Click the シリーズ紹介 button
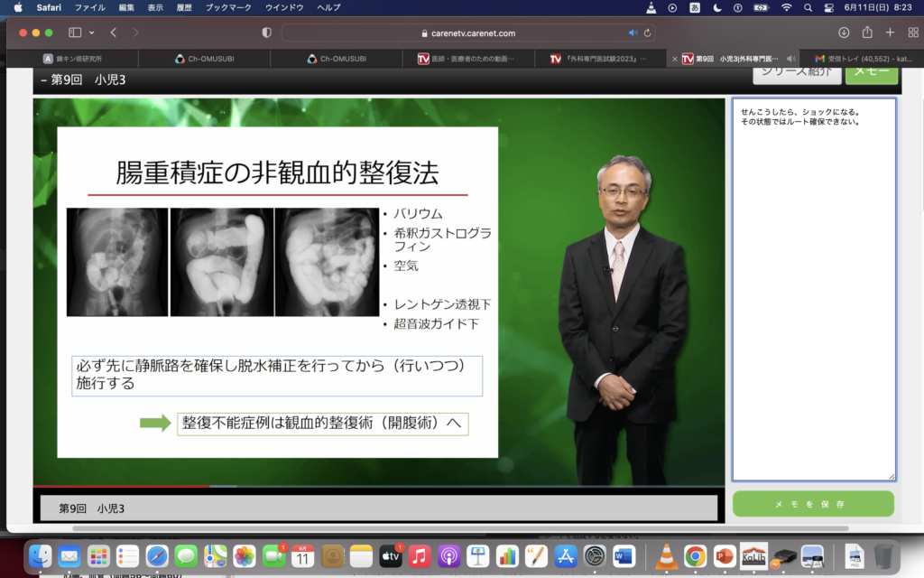 click(791, 71)
